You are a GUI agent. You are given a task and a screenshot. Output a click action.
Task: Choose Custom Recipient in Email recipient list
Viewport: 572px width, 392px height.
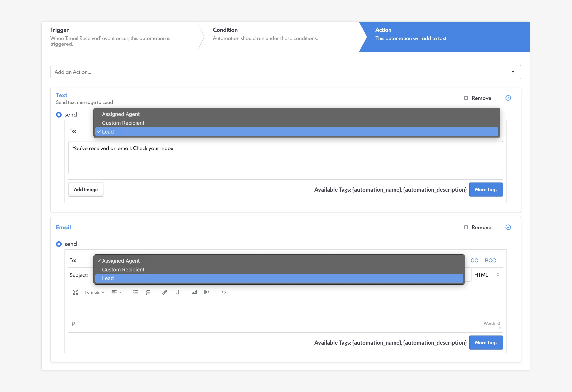point(279,270)
